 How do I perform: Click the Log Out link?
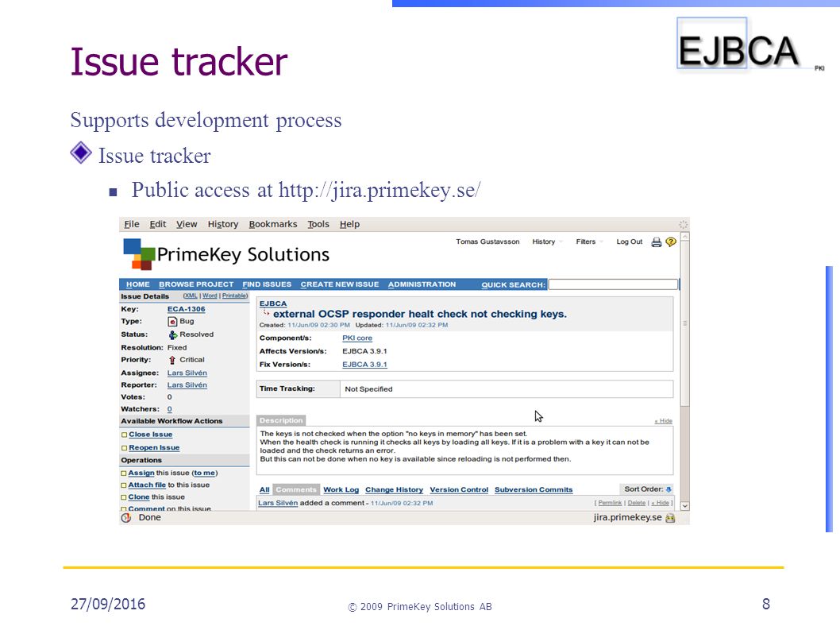(x=630, y=242)
